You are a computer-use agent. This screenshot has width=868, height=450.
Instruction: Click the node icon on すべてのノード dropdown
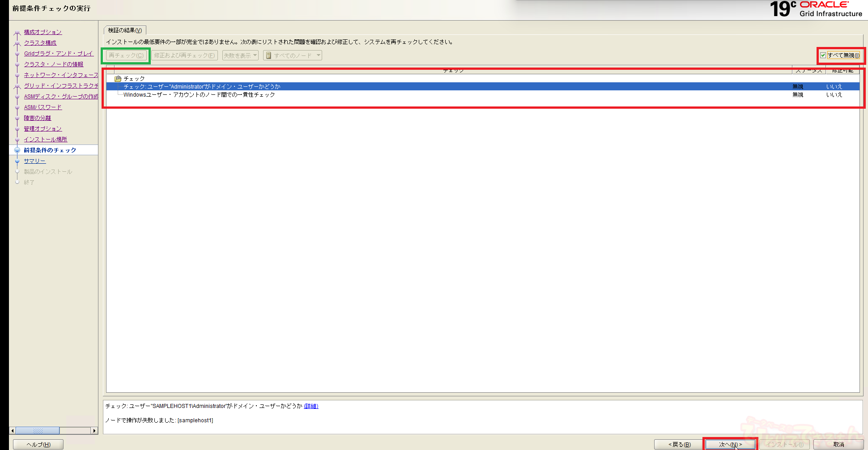point(268,55)
